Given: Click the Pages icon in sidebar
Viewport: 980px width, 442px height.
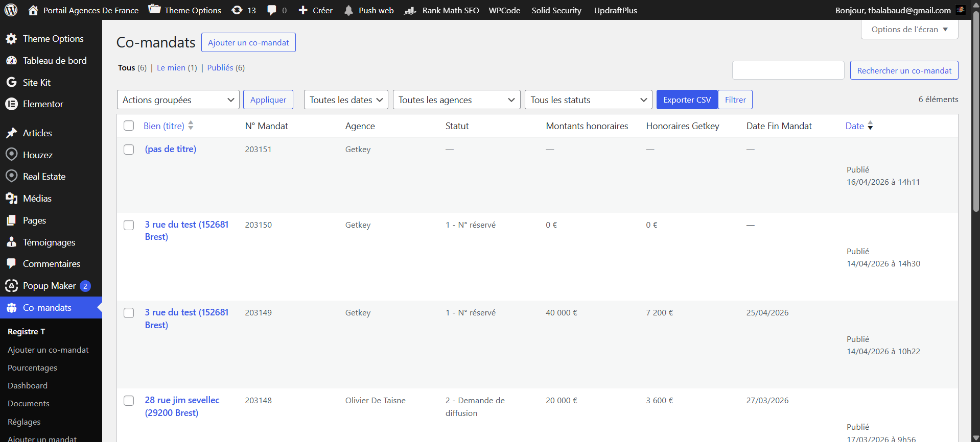Looking at the screenshot, I should 11,220.
